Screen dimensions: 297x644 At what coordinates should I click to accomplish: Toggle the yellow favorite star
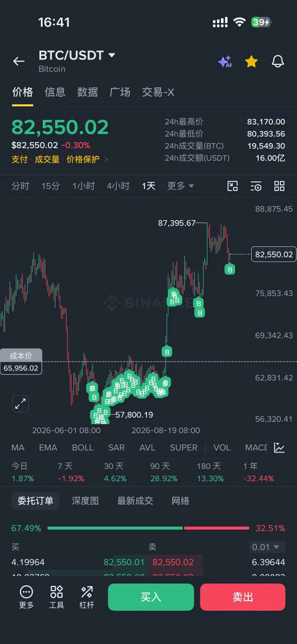[251, 61]
